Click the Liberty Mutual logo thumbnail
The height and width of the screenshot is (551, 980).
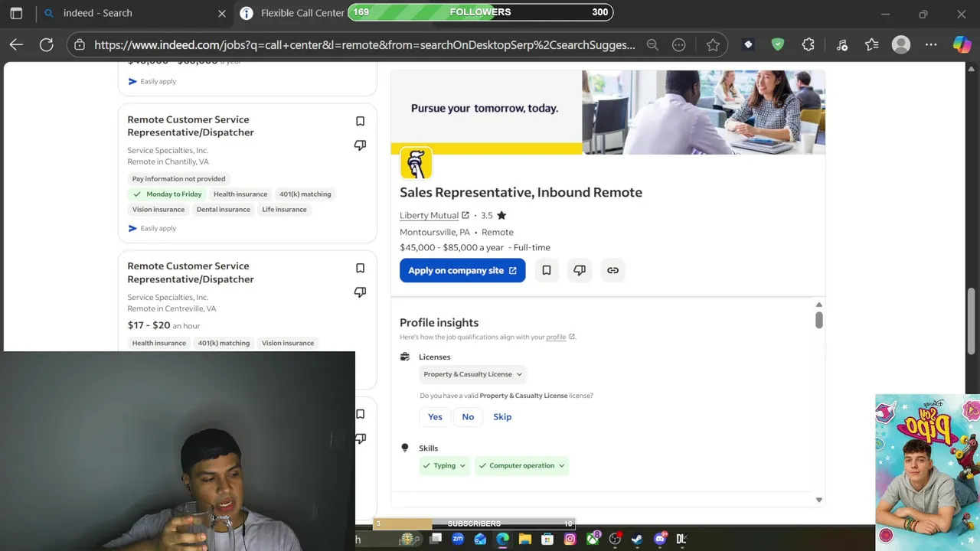[x=416, y=163]
